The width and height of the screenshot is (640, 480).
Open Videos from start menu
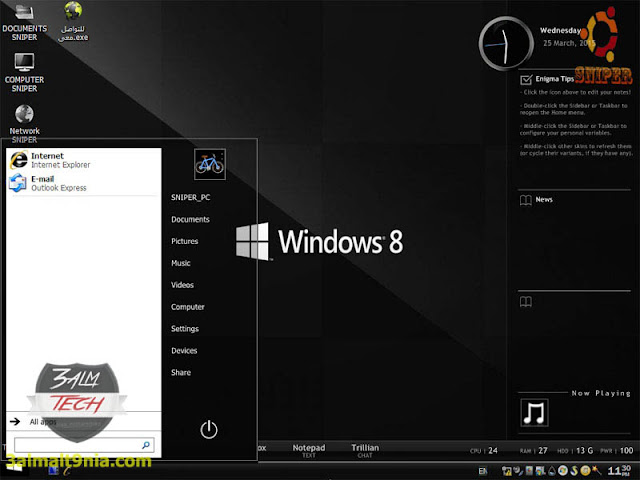[182, 285]
